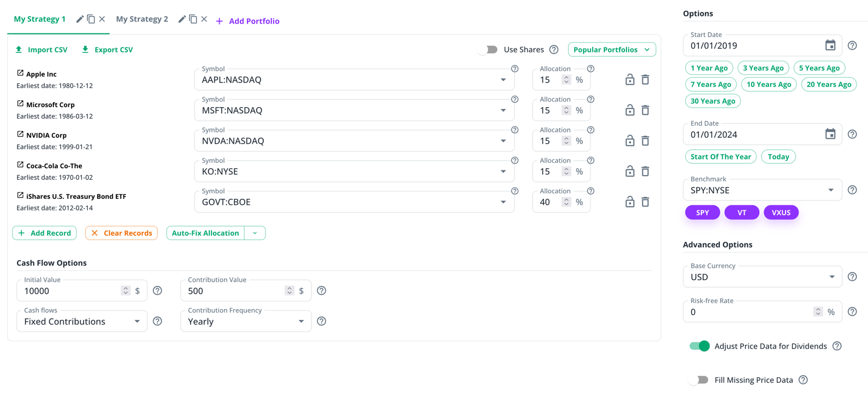Screen dimensions: 868x402
Task: Open NVIDIA Corp external link icon
Action: click(20, 134)
